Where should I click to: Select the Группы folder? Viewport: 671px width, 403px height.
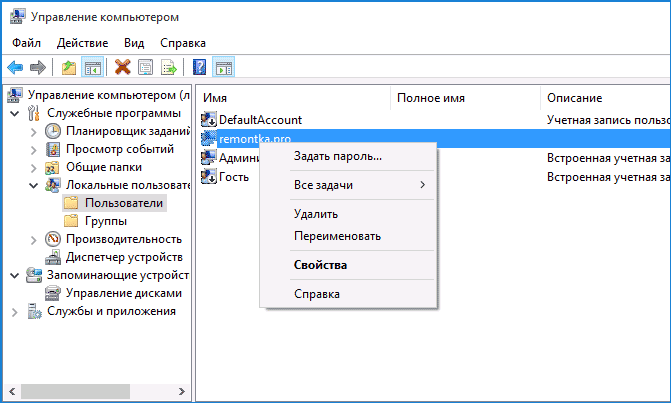104,221
